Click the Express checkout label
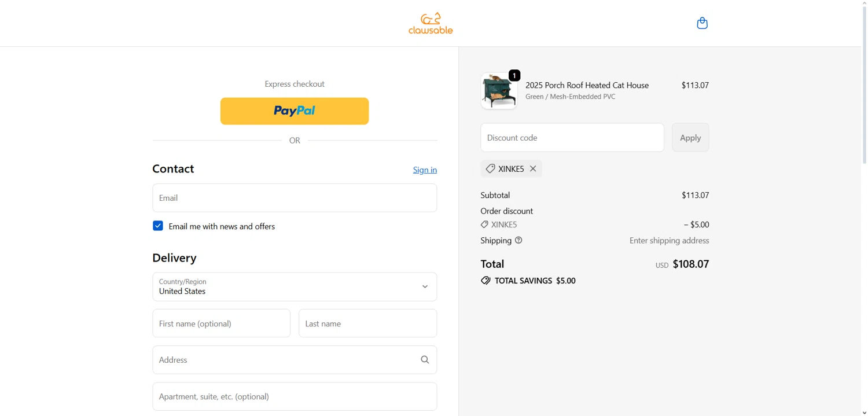This screenshot has height=416, width=868. (295, 84)
